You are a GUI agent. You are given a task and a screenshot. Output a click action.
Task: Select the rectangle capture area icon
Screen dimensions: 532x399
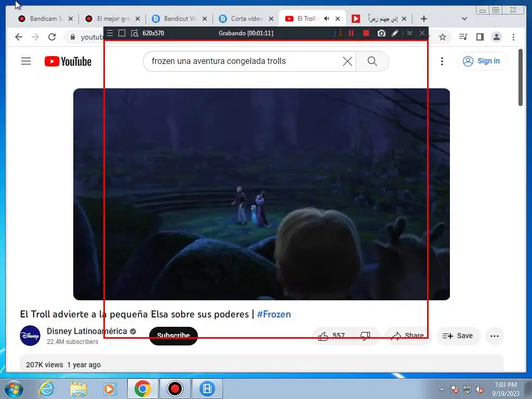point(122,33)
